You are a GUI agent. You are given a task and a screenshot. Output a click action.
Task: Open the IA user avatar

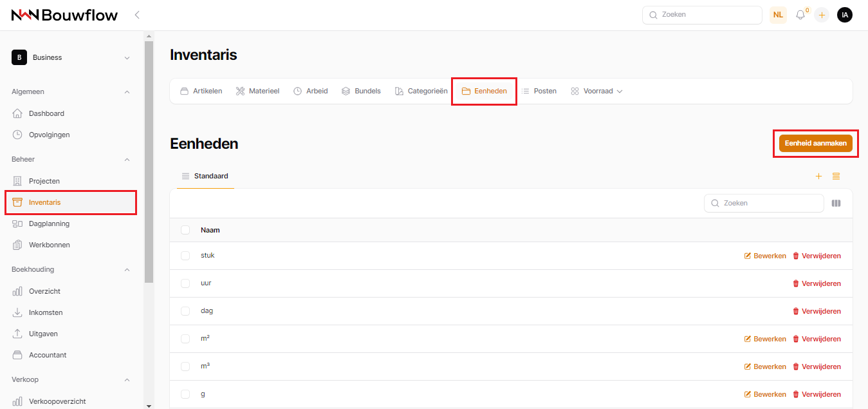click(x=844, y=15)
